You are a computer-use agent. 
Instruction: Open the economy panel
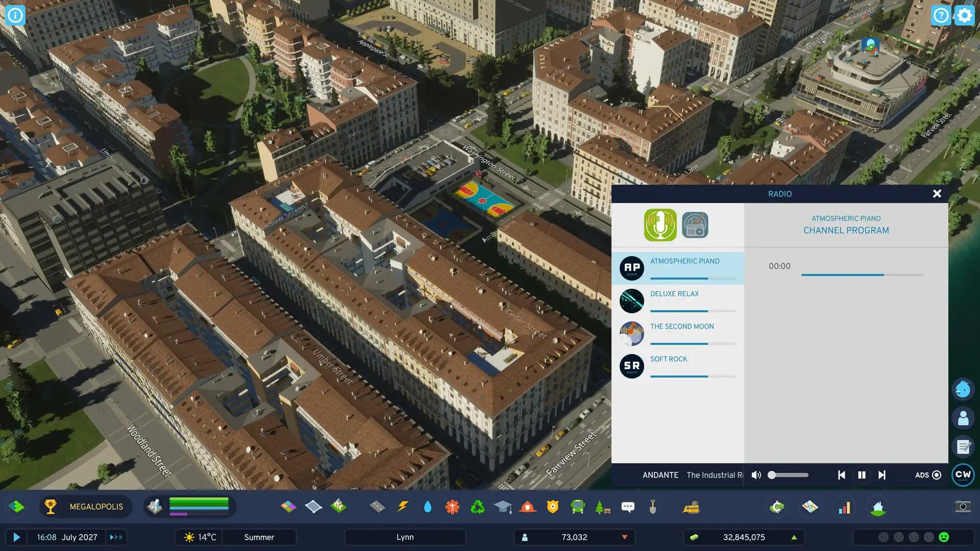[x=776, y=507]
